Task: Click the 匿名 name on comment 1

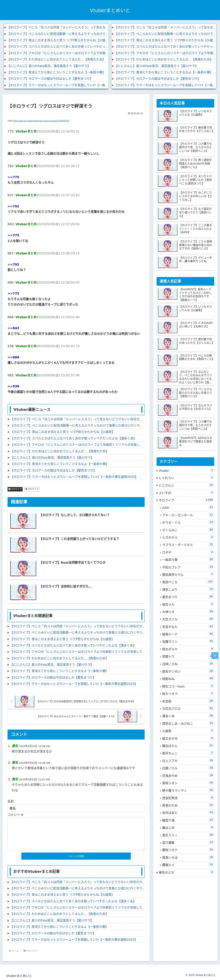Action: pos(15,746)
